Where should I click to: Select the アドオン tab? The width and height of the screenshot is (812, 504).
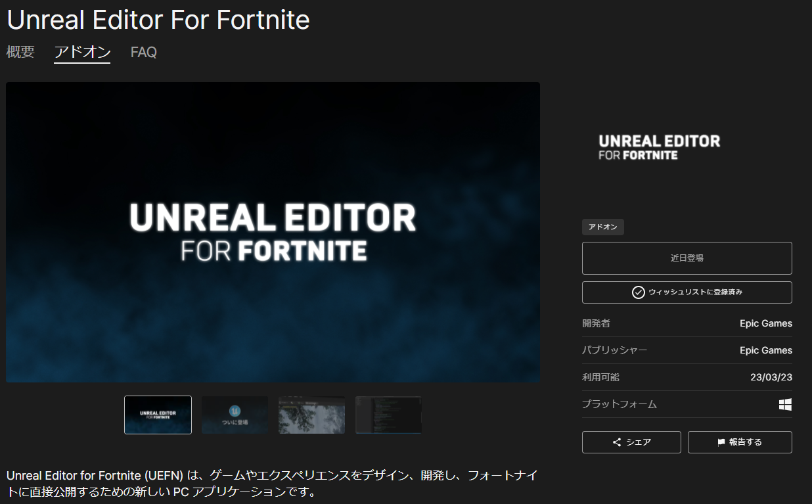[x=82, y=53]
